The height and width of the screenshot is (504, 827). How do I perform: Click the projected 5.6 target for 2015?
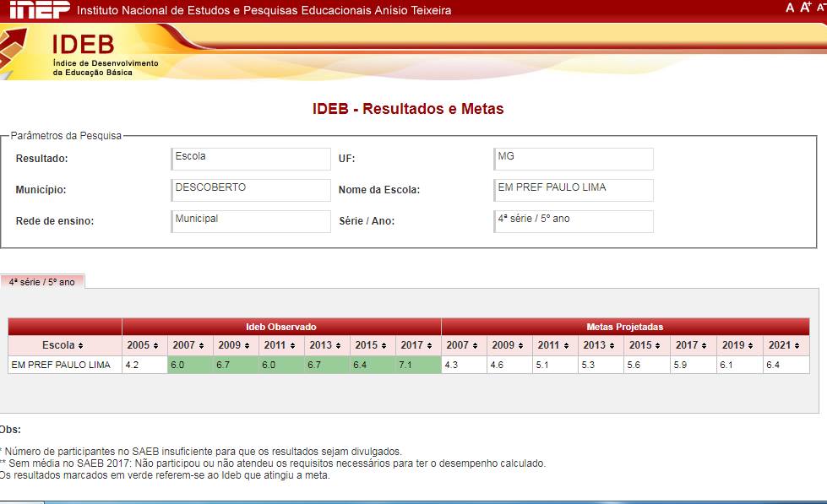point(647,365)
